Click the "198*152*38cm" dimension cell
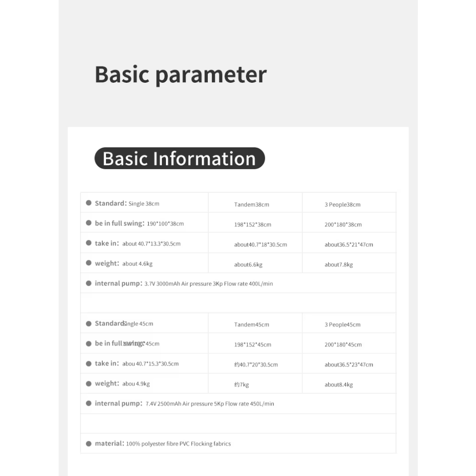Viewport: 476px width, 476px height. [x=252, y=225]
